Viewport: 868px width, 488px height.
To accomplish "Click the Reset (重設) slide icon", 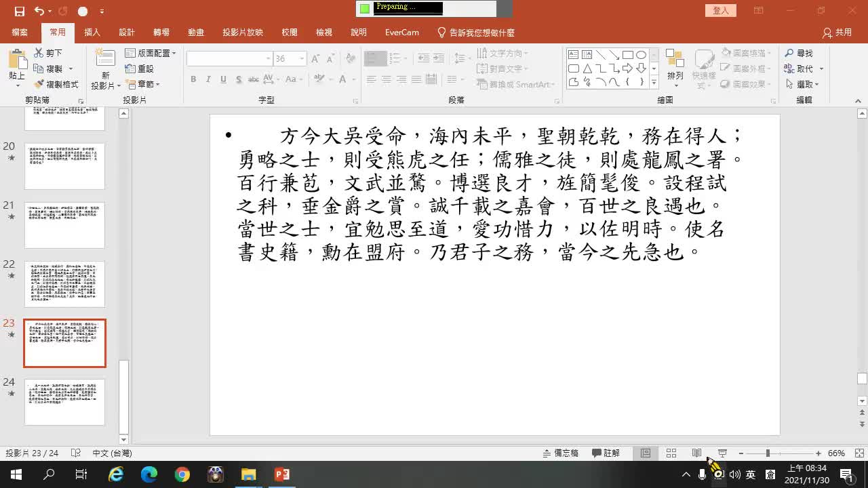I will coord(130,68).
